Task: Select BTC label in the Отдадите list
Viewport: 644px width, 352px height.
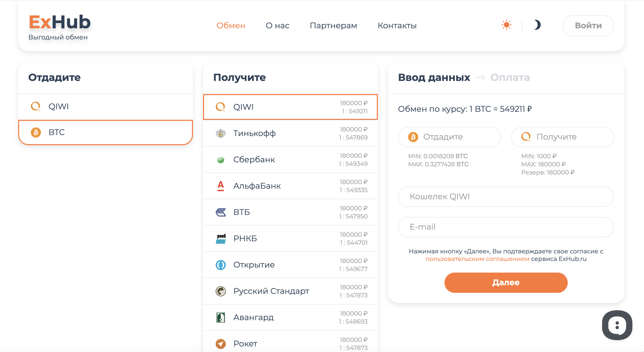Action: click(57, 132)
